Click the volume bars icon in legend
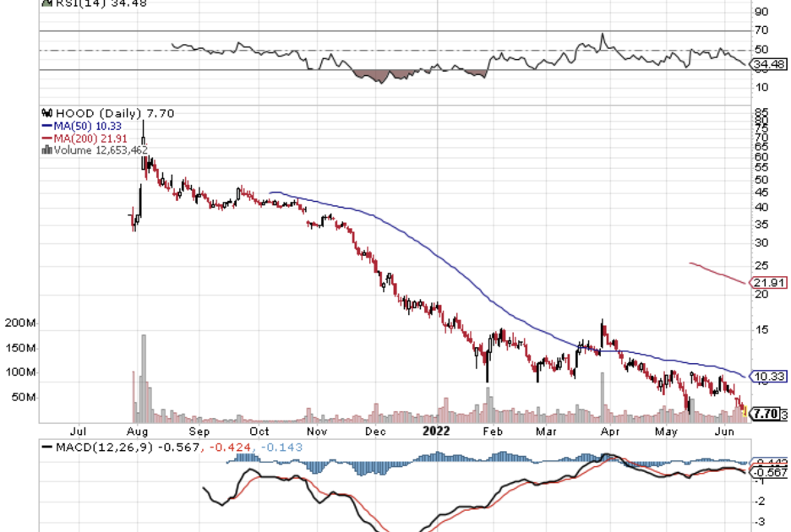The image size is (791, 532). tap(46, 150)
